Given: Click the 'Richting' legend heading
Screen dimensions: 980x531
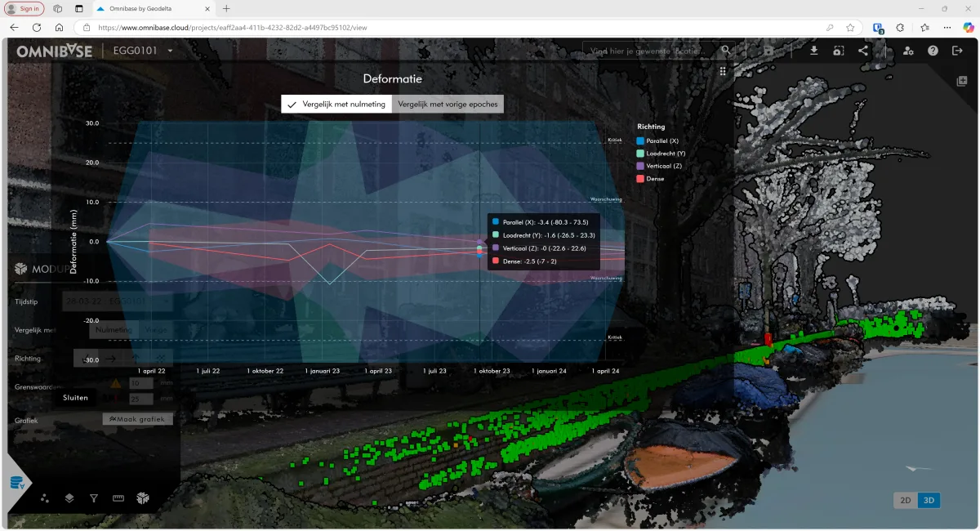Looking at the screenshot, I should [651, 127].
